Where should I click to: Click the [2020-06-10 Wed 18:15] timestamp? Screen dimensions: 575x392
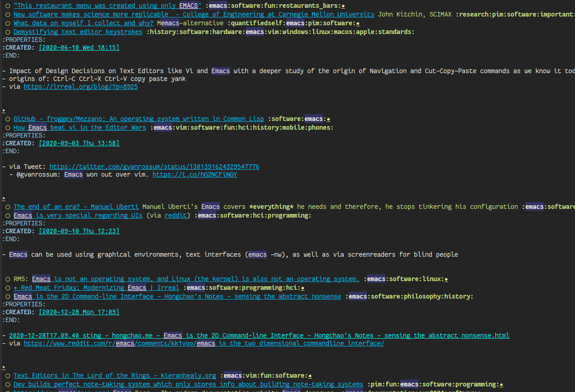pyautogui.click(x=79, y=47)
